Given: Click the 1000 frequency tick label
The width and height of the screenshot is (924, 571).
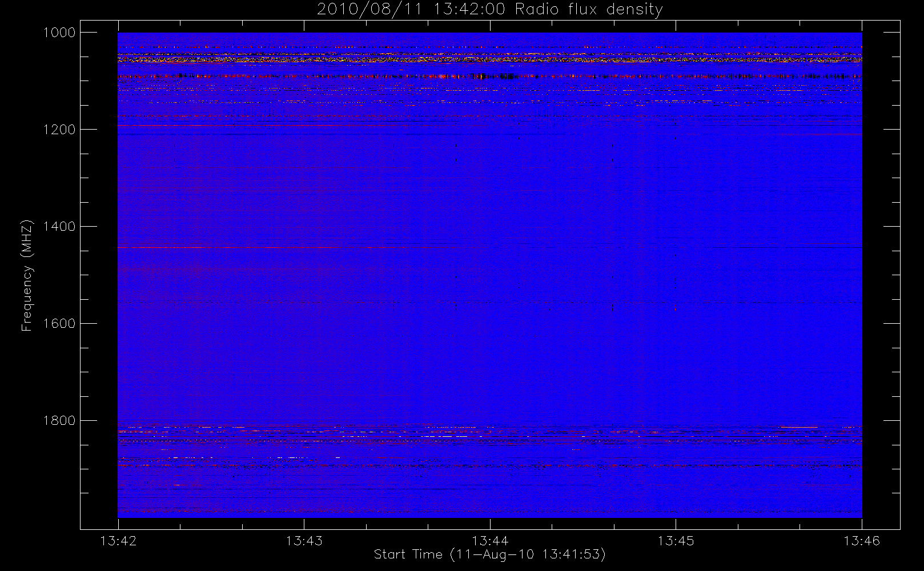Looking at the screenshot, I should click(x=59, y=33).
